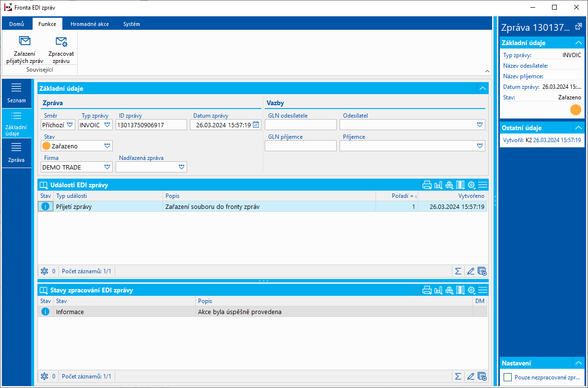
Task: Open chart icon in Události EDI zprávy header
Action: pos(438,185)
